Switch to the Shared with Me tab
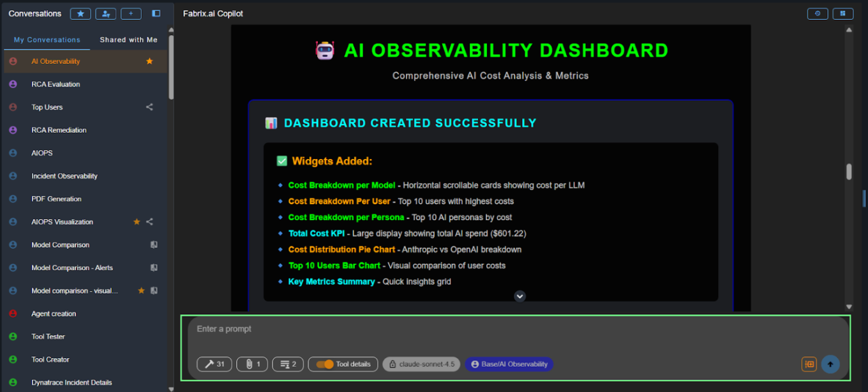868x392 pixels. tap(128, 40)
